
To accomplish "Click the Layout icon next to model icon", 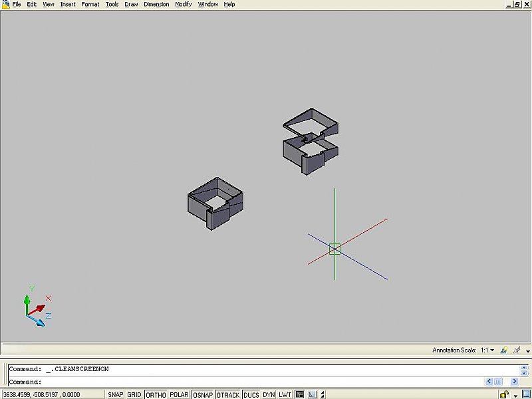I will pyautogui.click(x=312, y=394).
